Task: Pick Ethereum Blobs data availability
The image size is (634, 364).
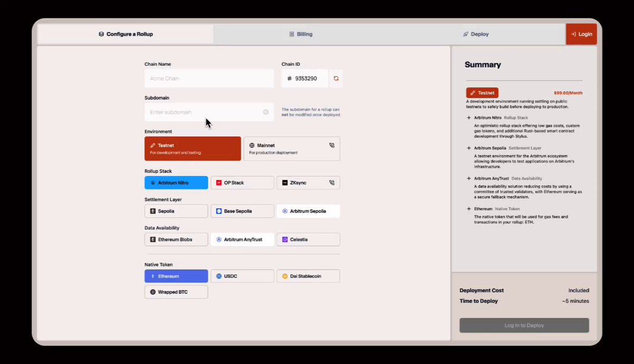Action: pyautogui.click(x=176, y=239)
